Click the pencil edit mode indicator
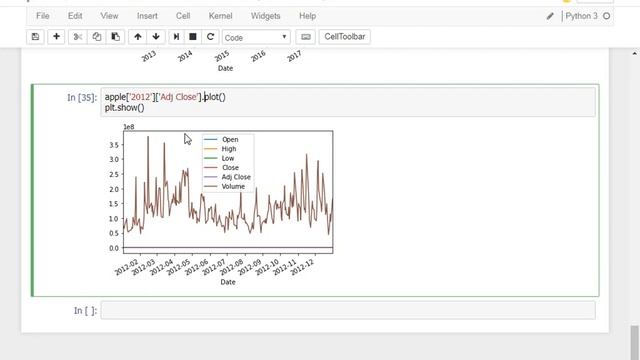This screenshot has width=640, height=360. click(550, 16)
